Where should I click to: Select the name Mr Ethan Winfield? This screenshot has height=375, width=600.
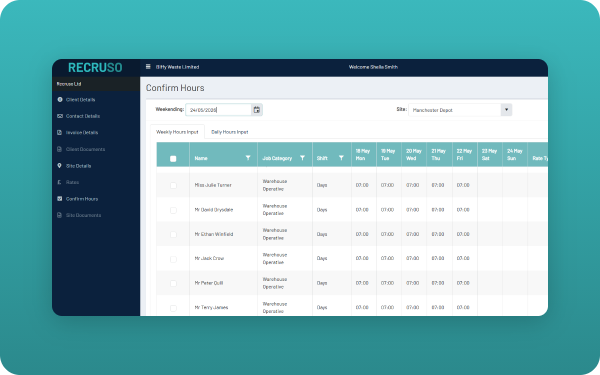coord(214,234)
